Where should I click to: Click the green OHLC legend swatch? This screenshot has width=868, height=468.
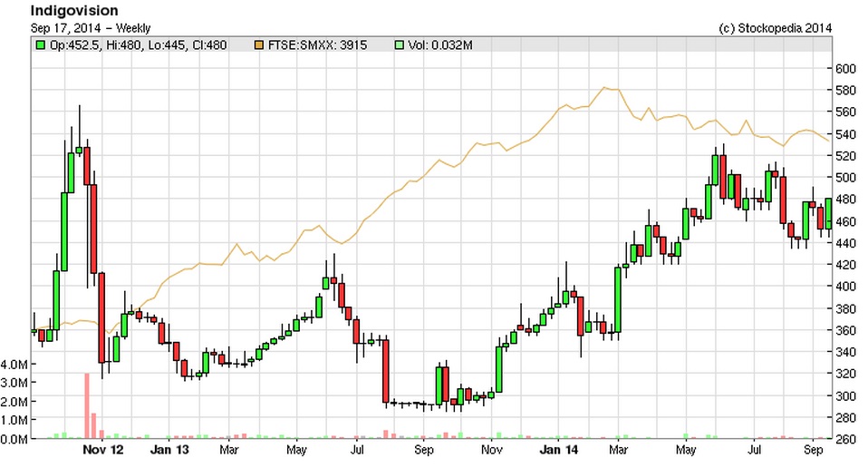coord(41,44)
